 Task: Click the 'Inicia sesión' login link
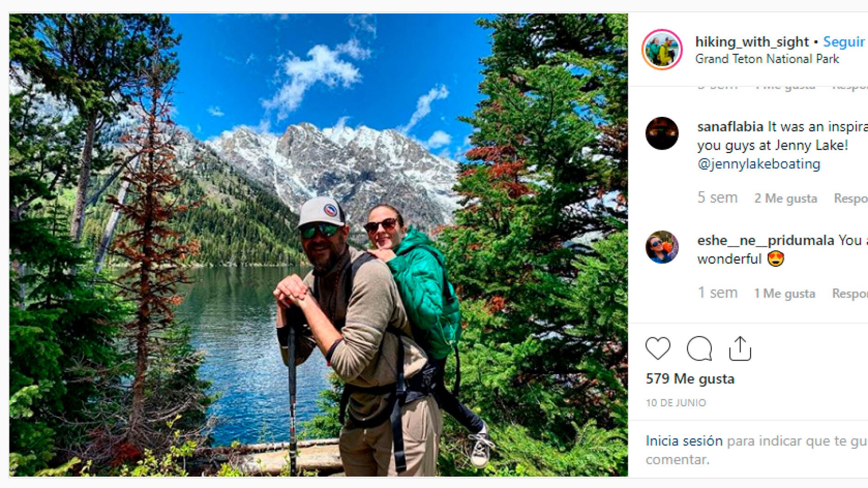pos(684,441)
